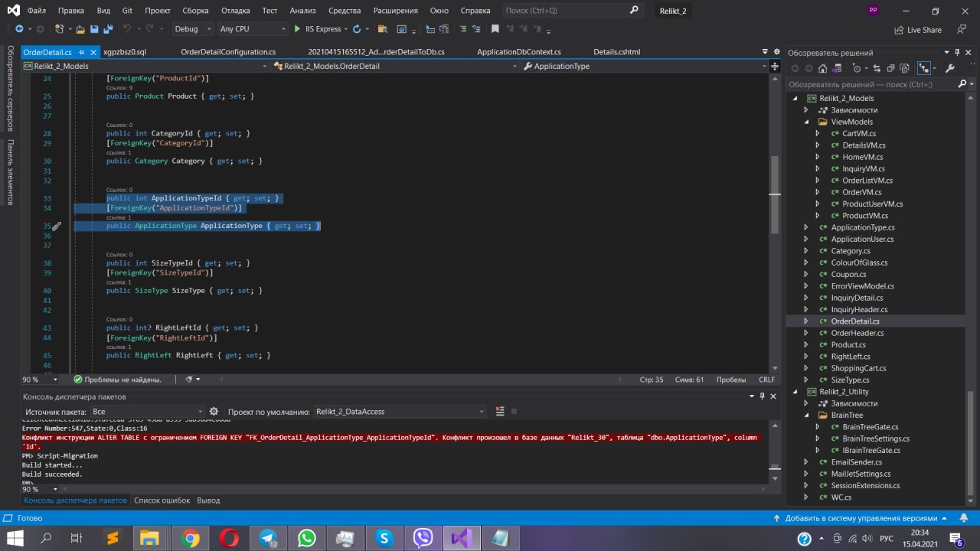Click the Home icon in Solution Explorer
This screenshot has width=980, height=551.
822,68
